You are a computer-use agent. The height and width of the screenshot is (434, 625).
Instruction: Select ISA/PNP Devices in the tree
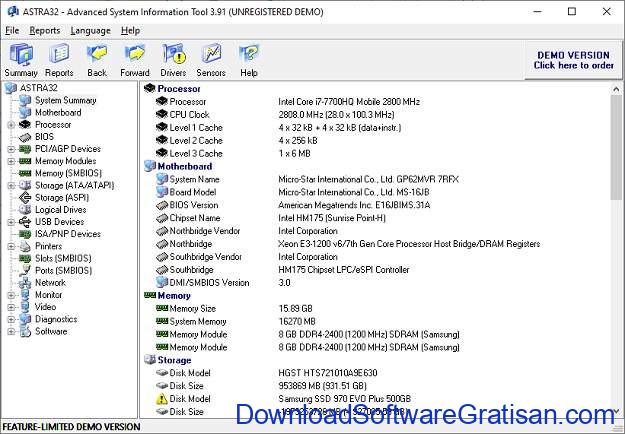pyautogui.click(x=68, y=234)
